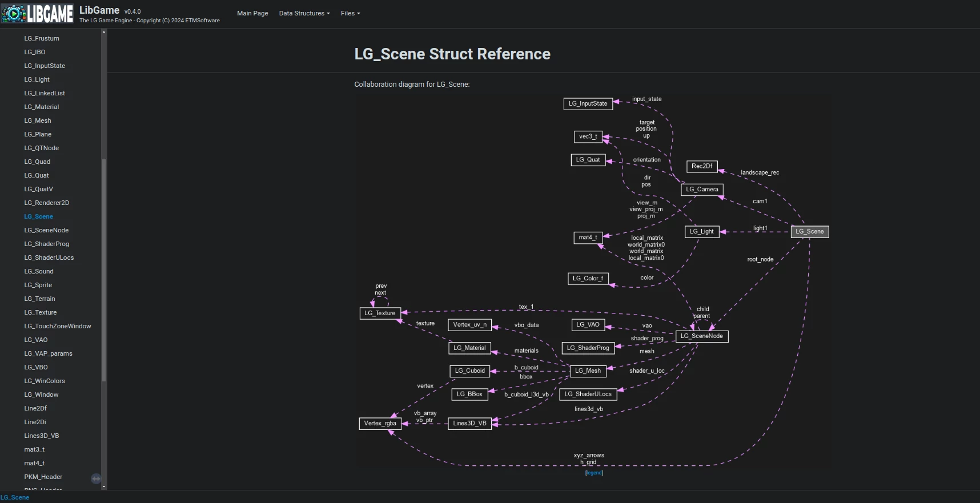Open LG_Sprite in the sidebar
This screenshot has width=980, height=503.
pyautogui.click(x=38, y=285)
